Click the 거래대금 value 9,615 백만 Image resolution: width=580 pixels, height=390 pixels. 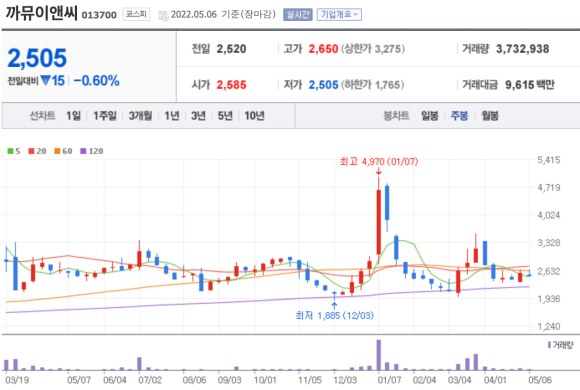[530, 85]
